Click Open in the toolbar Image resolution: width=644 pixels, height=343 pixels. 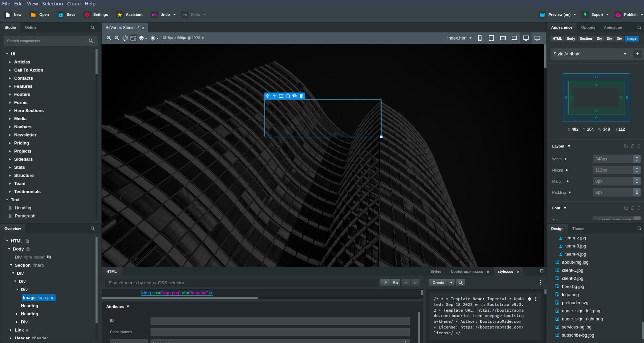pos(39,15)
